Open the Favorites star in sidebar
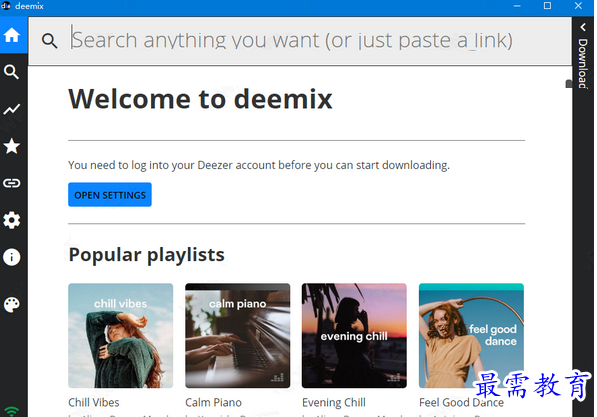The width and height of the screenshot is (597, 417). [x=12, y=146]
